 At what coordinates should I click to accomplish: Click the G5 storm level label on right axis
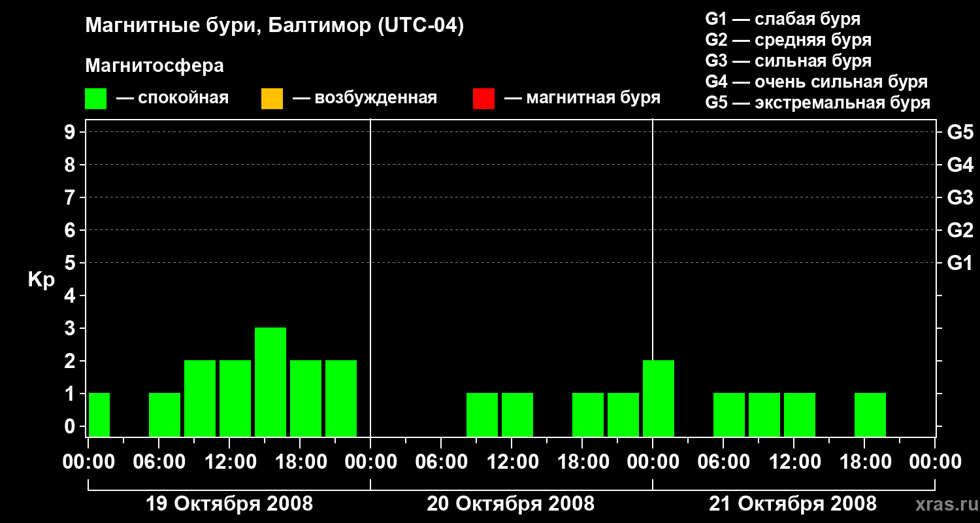coord(960,132)
